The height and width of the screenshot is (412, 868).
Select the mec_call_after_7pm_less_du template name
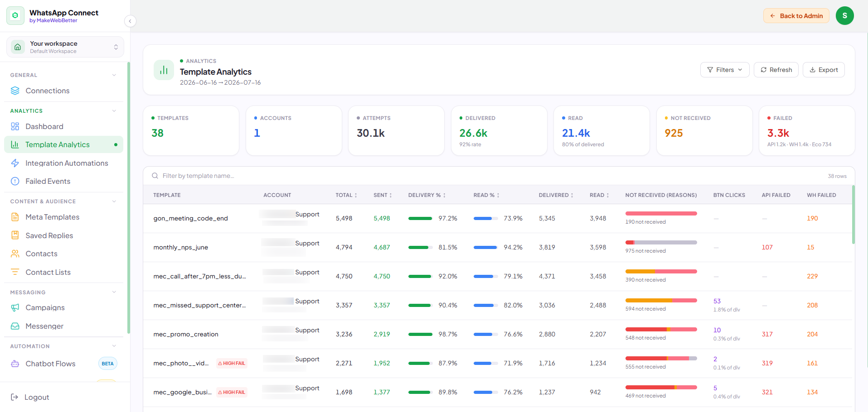[199, 276]
